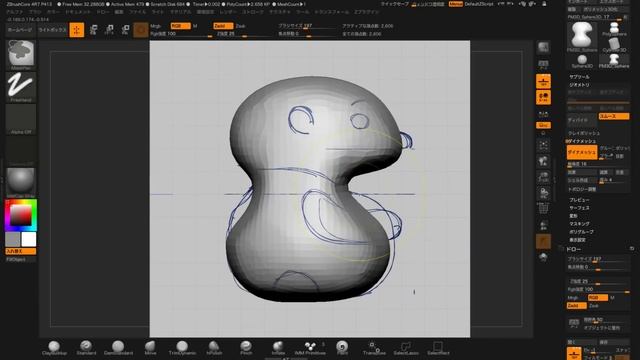The height and width of the screenshot is (360, 640).
Task: Expand the プレビュー section
Action: pos(579,200)
